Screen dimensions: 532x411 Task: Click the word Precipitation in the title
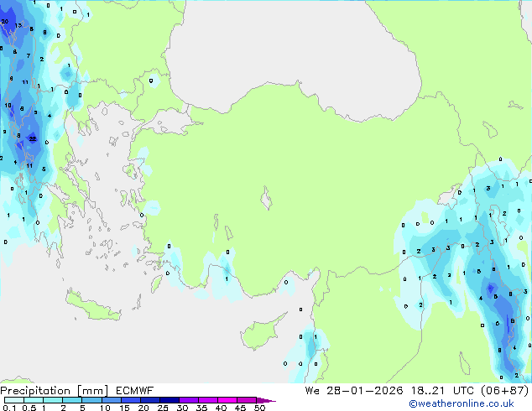[35, 391]
